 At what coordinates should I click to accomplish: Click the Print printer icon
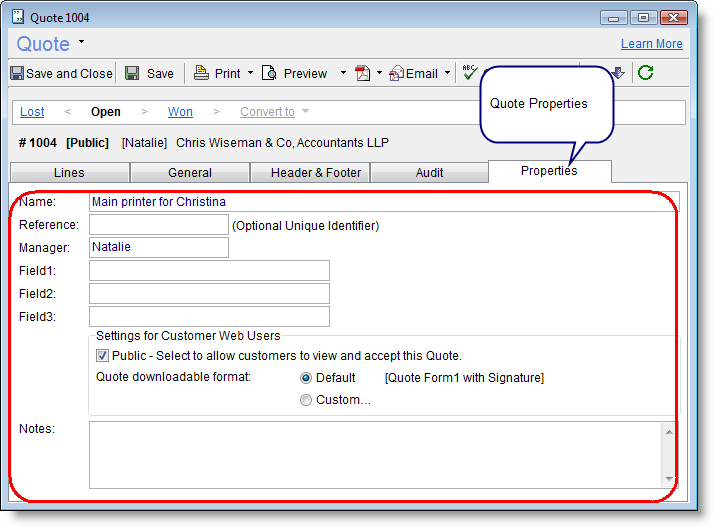(201, 73)
